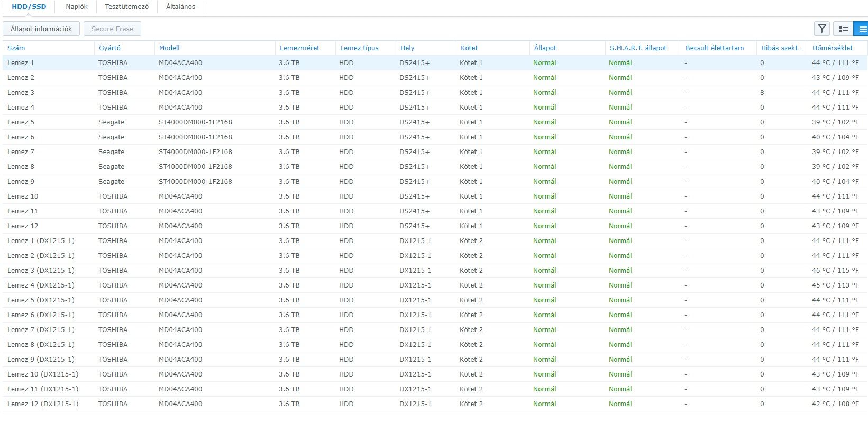868x421 pixels.
Task: Click the Secure Erase button
Action: (112, 29)
